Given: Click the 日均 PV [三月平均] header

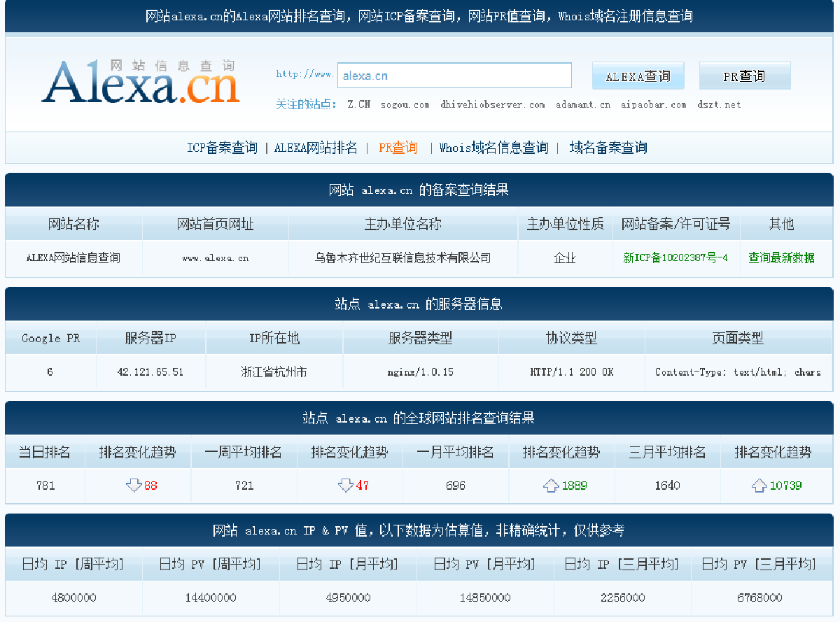Looking at the screenshot, I should pyautogui.click(x=759, y=564).
